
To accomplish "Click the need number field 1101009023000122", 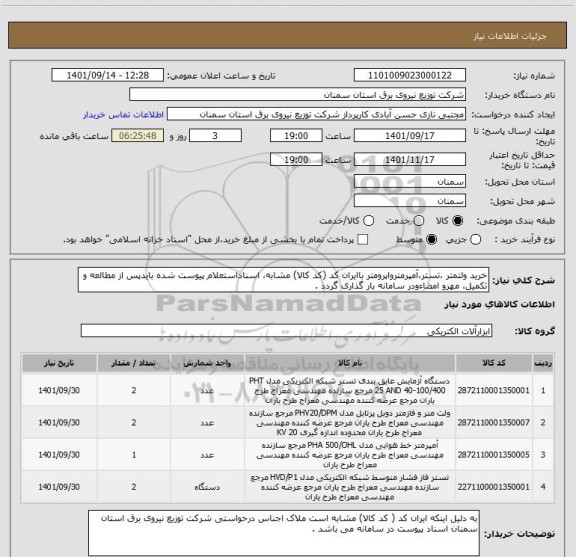I will tap(410, 75).
